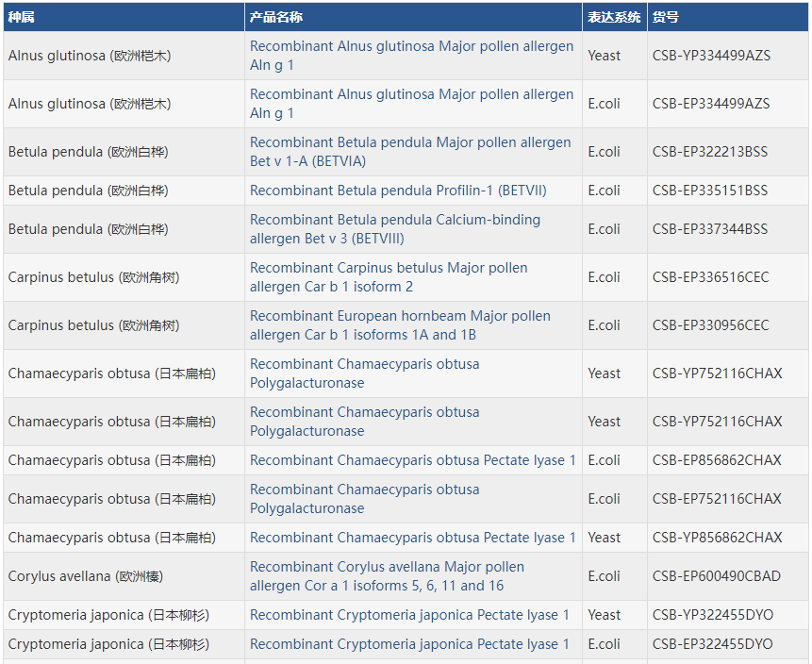Click the 货号 column header
This screenshot has width=812, height=664.
(x=665, y=17)
